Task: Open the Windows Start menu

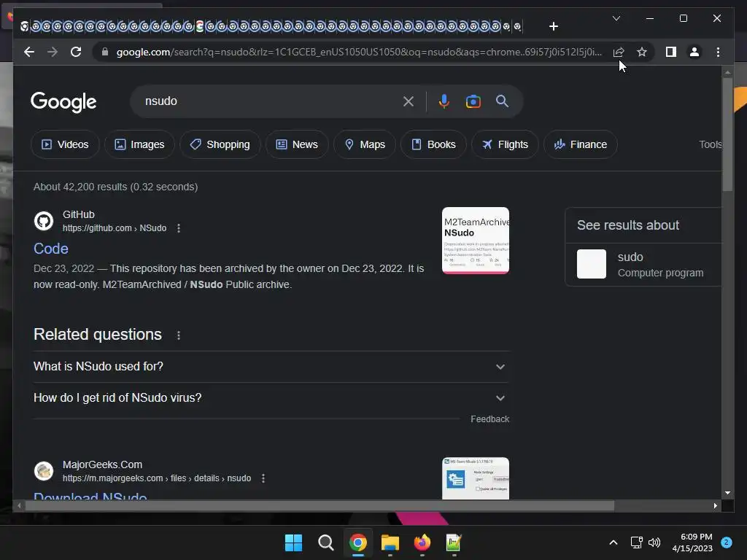Action: point(293,542)
